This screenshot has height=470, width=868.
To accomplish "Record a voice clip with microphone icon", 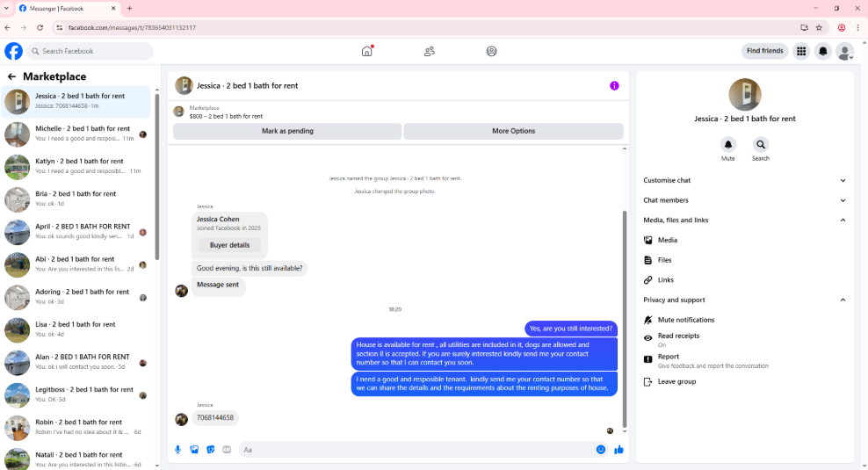I will 177,450.
